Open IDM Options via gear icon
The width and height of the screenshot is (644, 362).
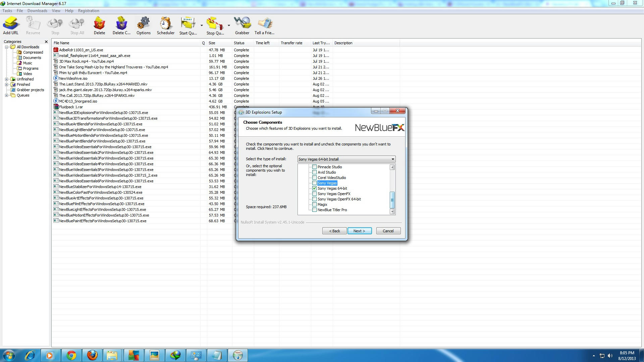point(143,25)
